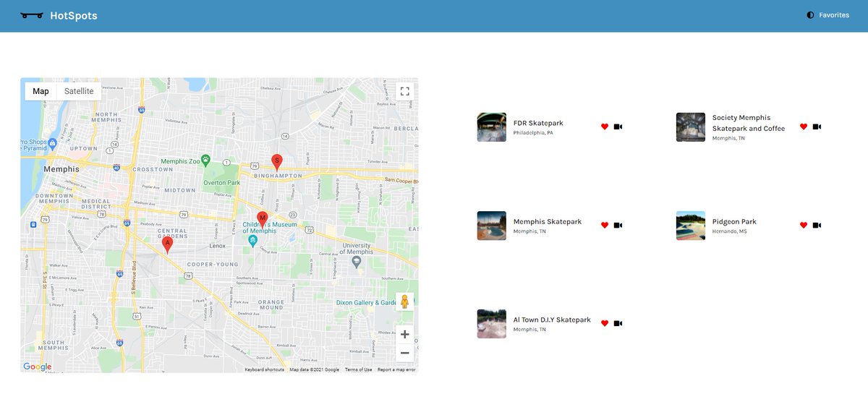Click the Memphis Zoo map pin
This screenshot has height=402, width=868.
[206, 160]
